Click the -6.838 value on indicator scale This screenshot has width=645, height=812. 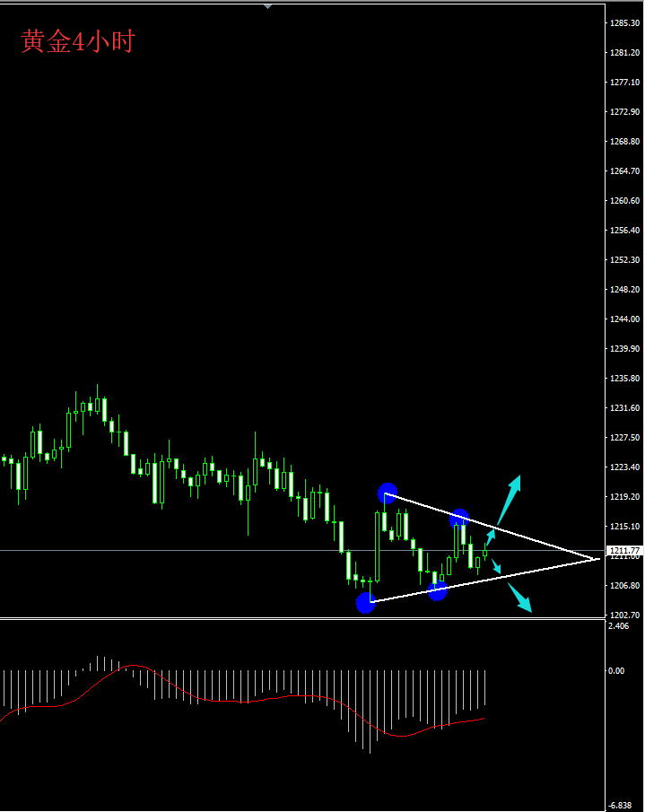[x=620, y=805]
